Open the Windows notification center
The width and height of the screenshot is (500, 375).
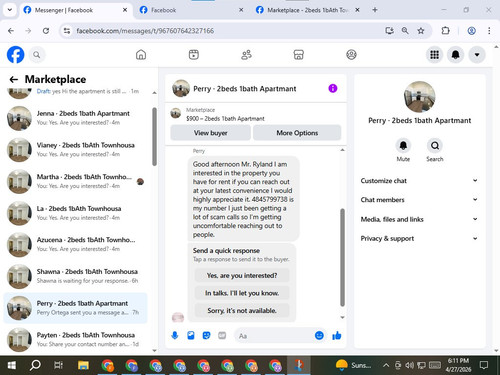point(484,365)
